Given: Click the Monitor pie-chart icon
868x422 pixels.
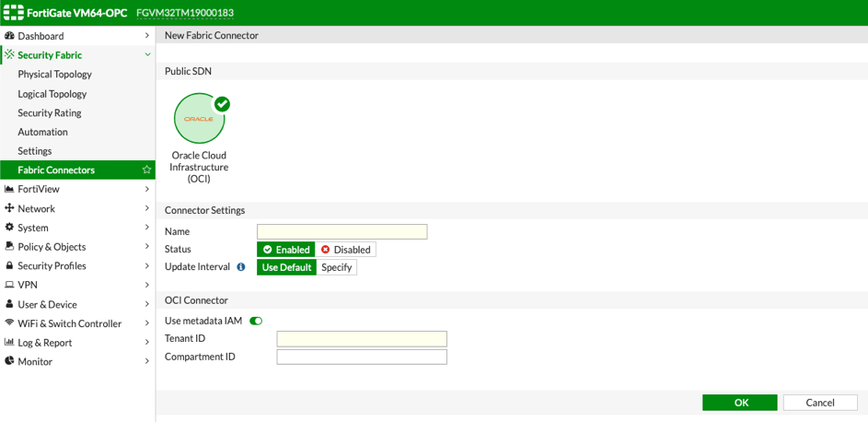Looking at the screenshot, I should (x=9, y=361).
